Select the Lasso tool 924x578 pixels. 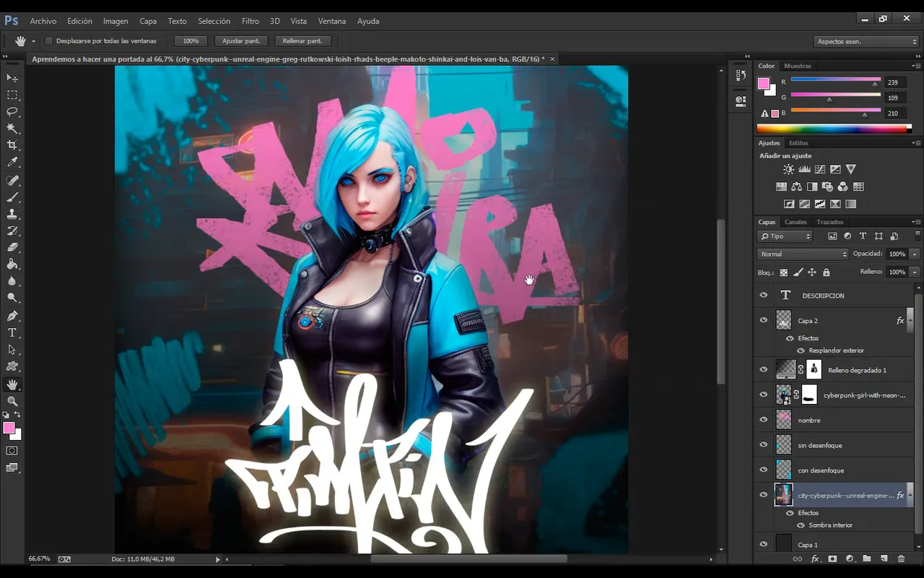(12, 112)
